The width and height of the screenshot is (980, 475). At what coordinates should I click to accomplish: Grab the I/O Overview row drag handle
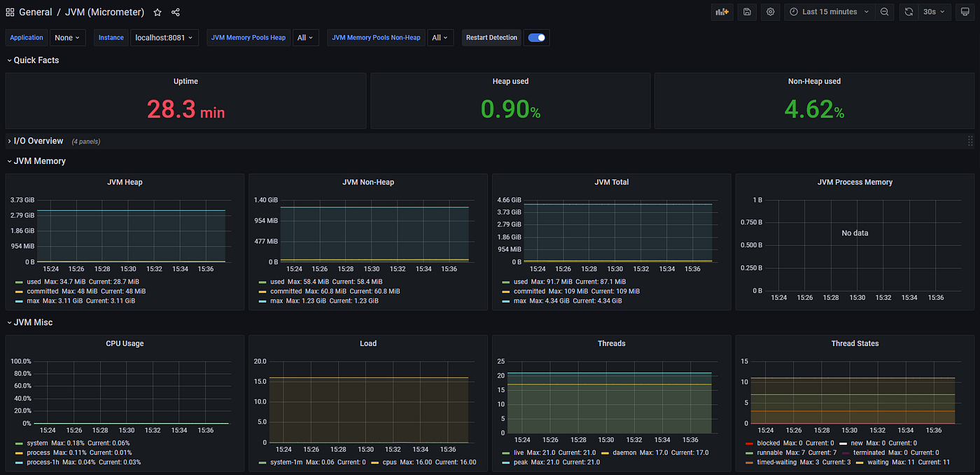point(970,141)
